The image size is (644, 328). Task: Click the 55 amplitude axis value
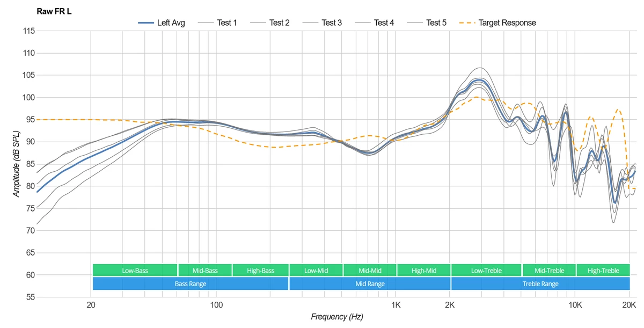tap(31, 297)
